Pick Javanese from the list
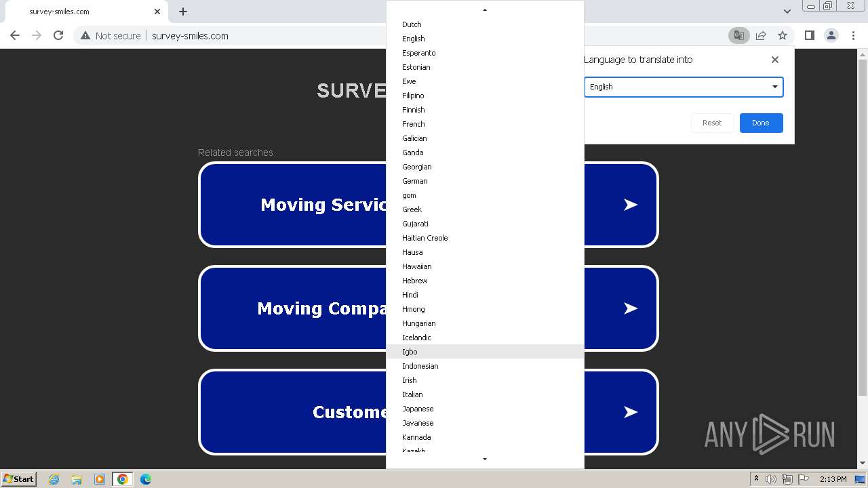The image size is (868, 488). [x=485, y=423]
